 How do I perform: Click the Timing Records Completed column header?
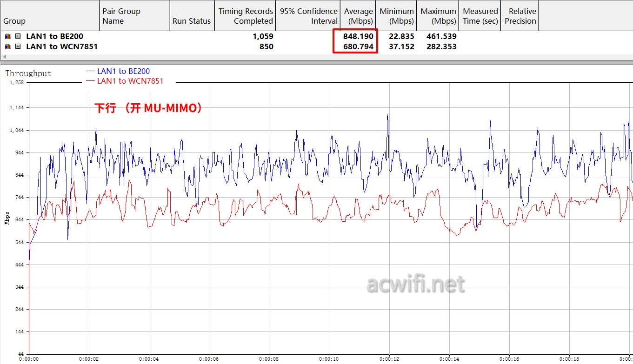click(245, 16)
